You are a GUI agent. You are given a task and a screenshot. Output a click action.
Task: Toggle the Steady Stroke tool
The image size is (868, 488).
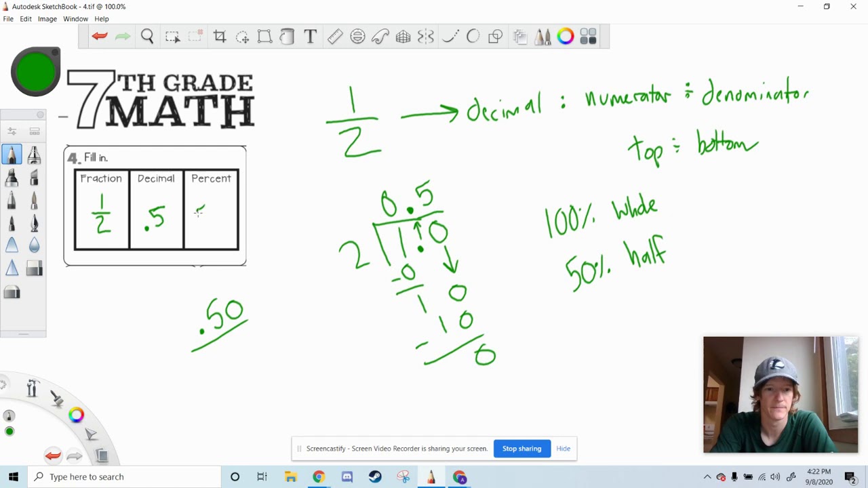coord(450,37)
